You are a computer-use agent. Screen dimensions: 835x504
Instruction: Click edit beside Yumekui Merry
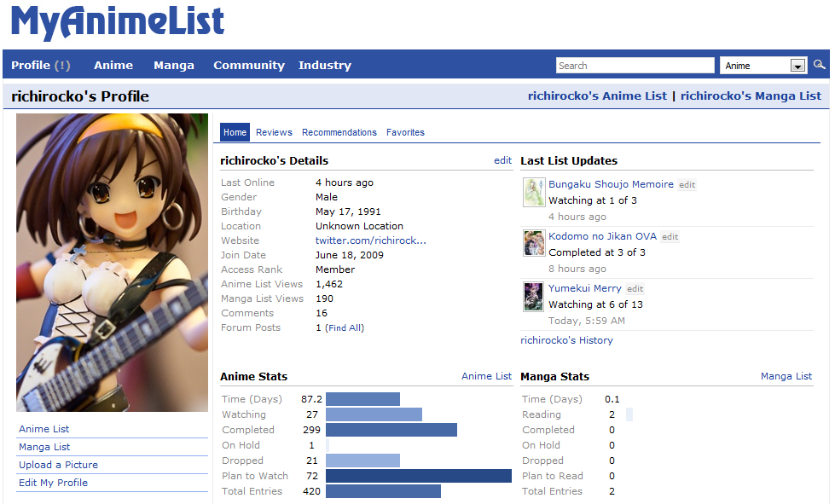coord(635,289)
